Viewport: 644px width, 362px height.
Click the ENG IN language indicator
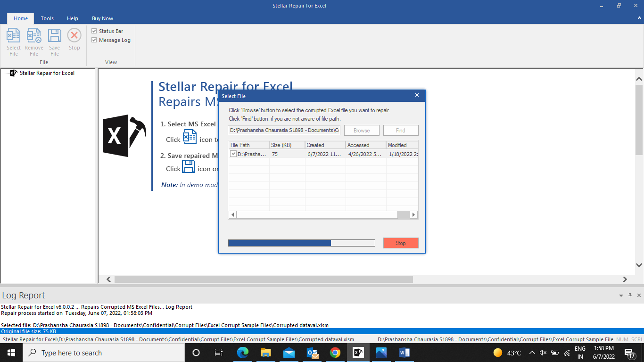(x=580, y=353)
